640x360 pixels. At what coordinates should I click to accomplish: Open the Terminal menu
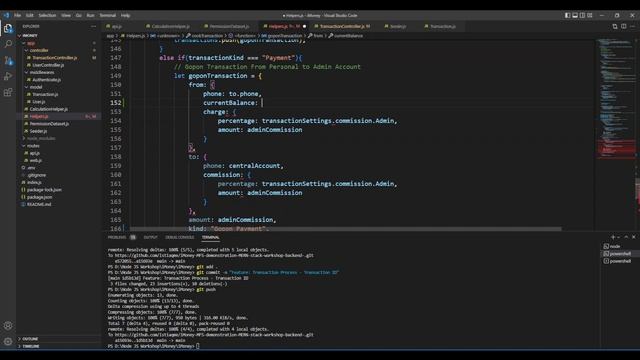108,15
